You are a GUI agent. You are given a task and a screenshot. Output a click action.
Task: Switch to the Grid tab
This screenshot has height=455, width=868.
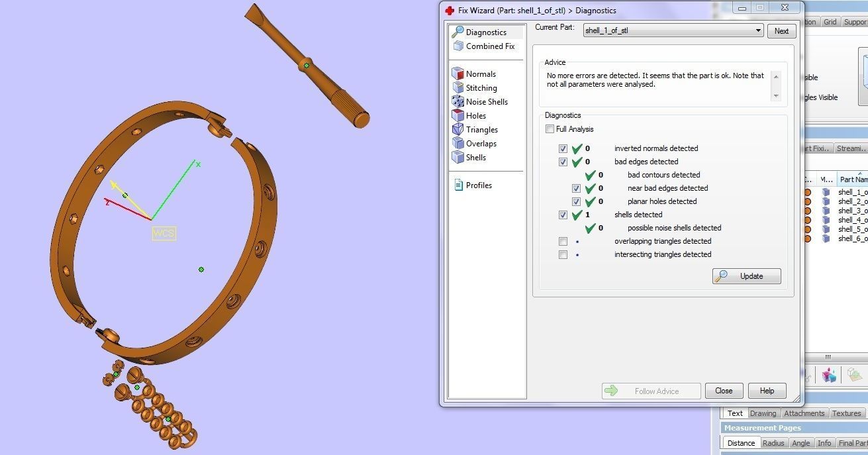pos(830,22)
